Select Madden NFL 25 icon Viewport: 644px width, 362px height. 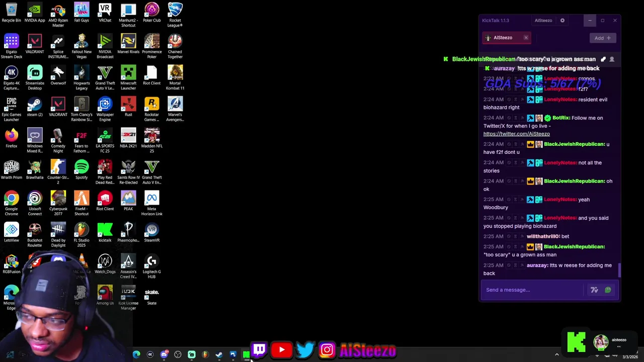pos(151,141)
